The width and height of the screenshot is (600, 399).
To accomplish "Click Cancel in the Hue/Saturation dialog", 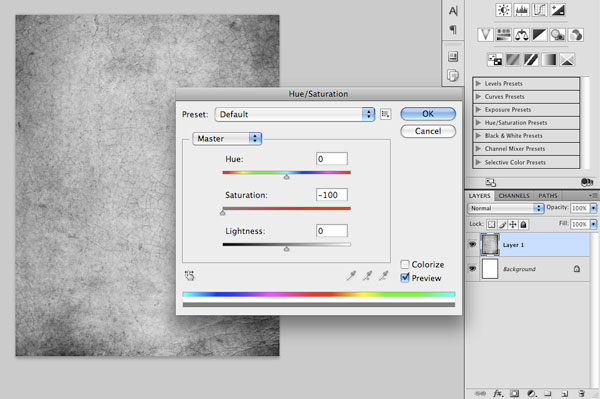I will coord(428,131).
